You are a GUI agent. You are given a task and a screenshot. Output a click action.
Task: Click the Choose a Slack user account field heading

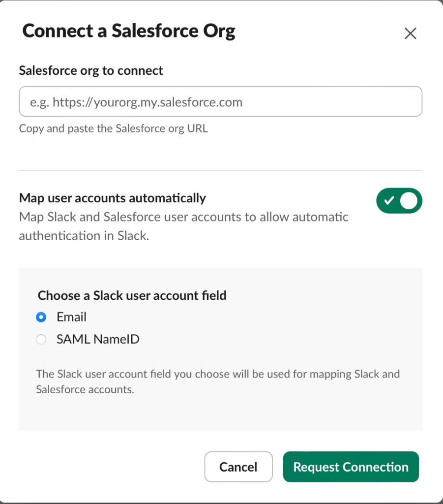click(x=132, y=295)
